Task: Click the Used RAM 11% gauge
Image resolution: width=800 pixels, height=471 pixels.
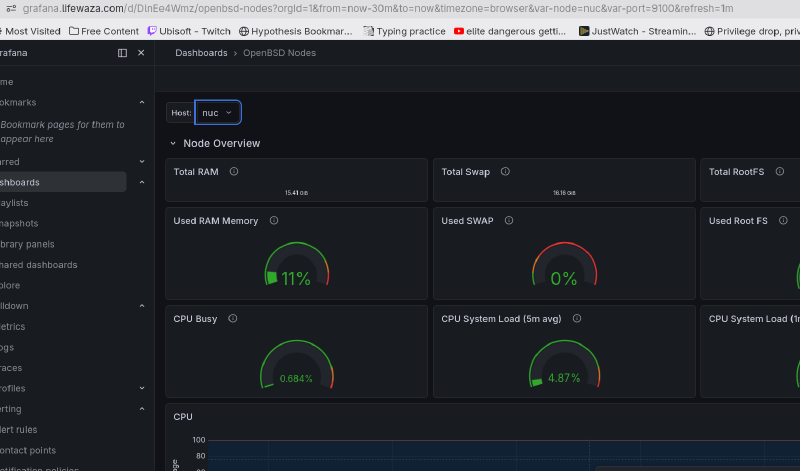Action: (x=296, y=264)
